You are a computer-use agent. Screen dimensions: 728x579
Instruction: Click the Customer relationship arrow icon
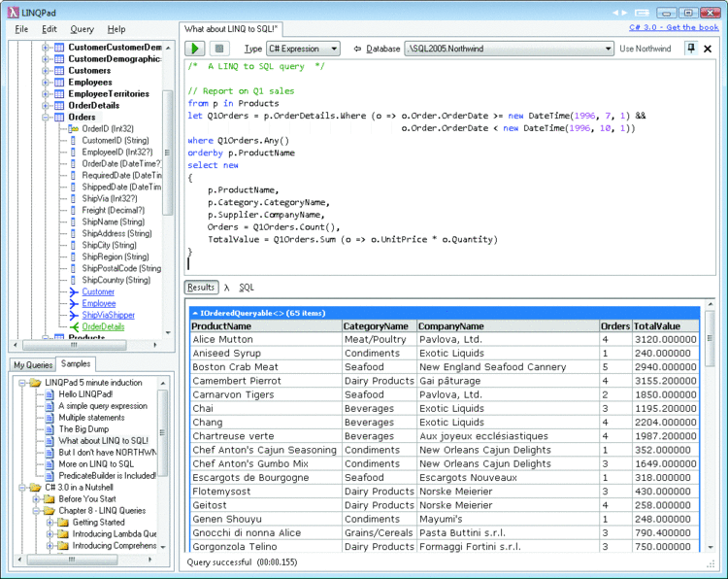point(74,291)
